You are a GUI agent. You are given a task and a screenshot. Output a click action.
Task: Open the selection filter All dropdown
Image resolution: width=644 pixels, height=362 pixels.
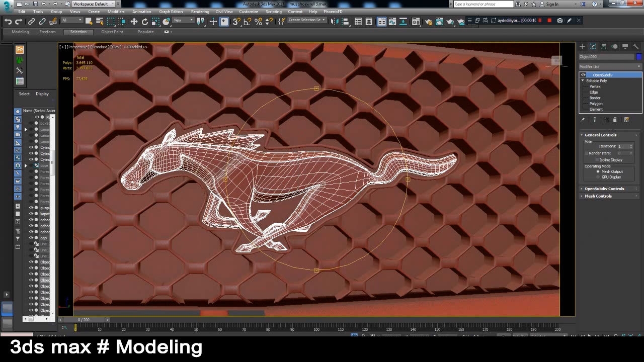(x=72, y=21)
